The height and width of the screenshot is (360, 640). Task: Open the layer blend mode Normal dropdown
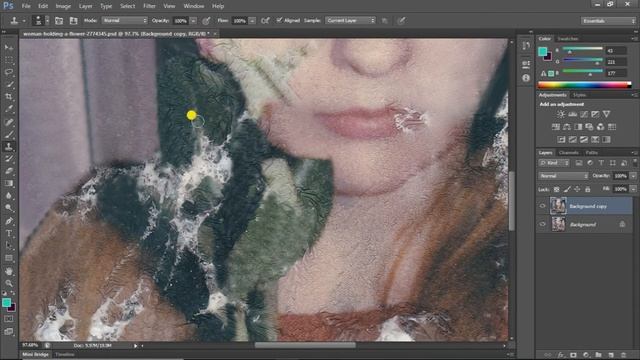coord(563,176)
